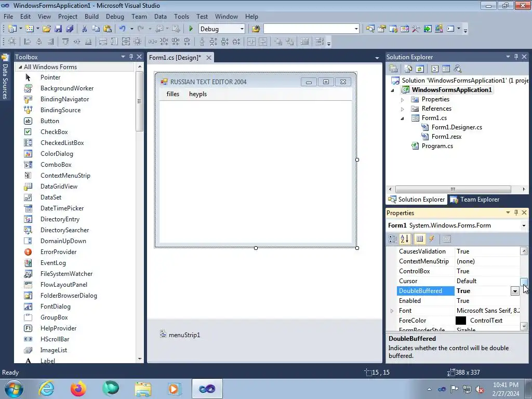Open the Tools menu

(x=181, y=16)
